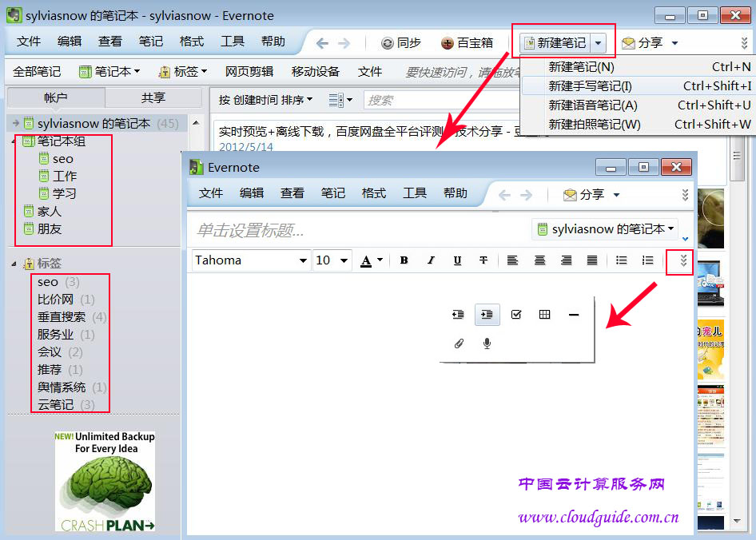Choose 新建拍照笔记(W) menu entry
The width and height of the screenshot is (756, 540).
tap(637, 125)
